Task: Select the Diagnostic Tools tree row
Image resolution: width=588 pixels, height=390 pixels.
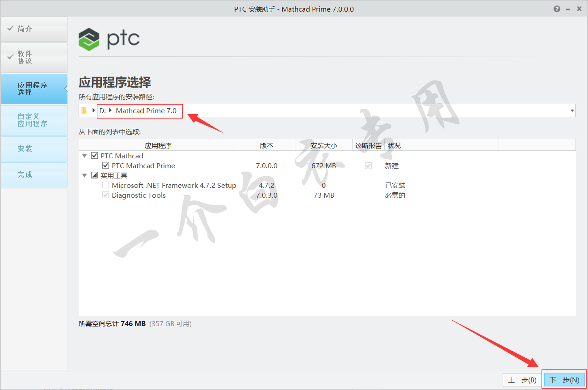Action: pos(139,195)
